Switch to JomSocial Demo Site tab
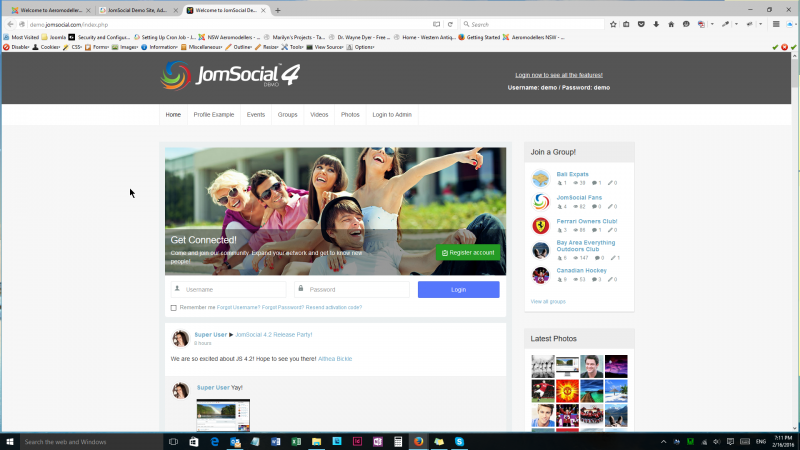The height and width of the screenshot is (450, 800). pos(137,10)
